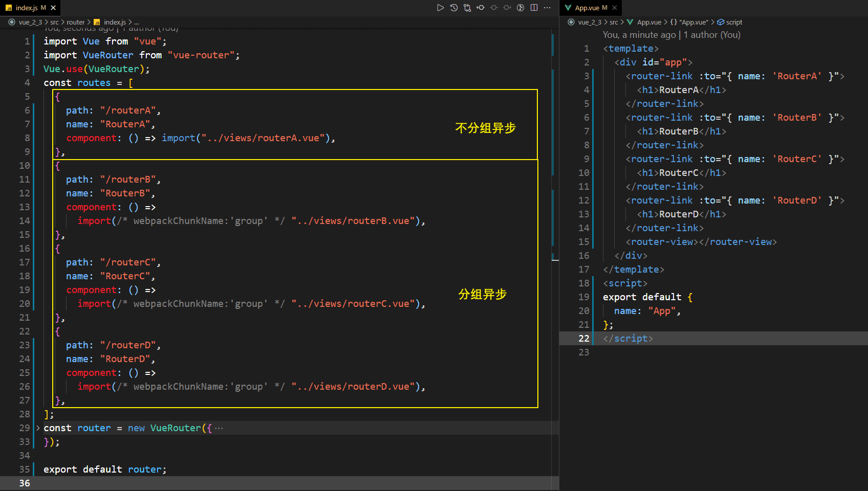This screenshot has height=491, width=868.
Task: Open changes compare icon in editor toolbar
Action: point(467,8)
